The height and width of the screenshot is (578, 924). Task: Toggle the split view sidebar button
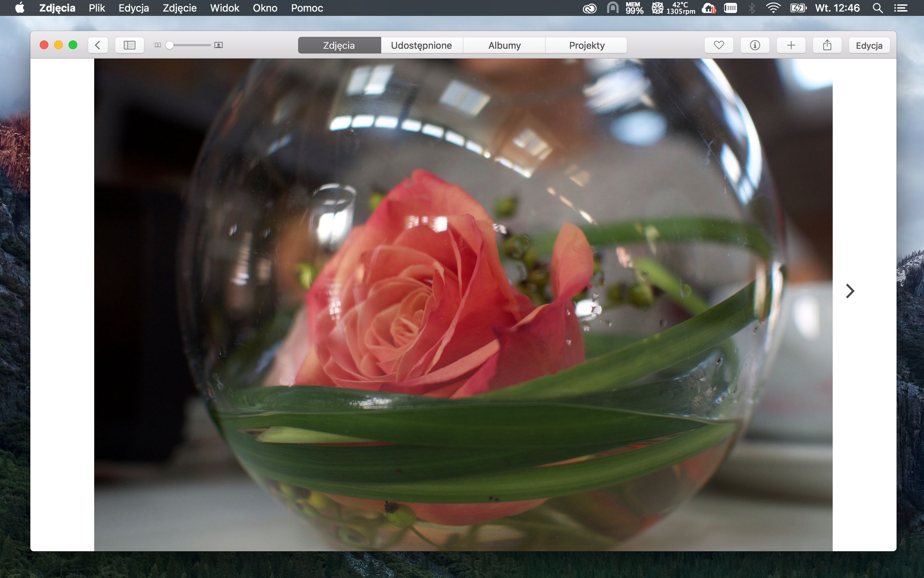click(x=130, y=45)
